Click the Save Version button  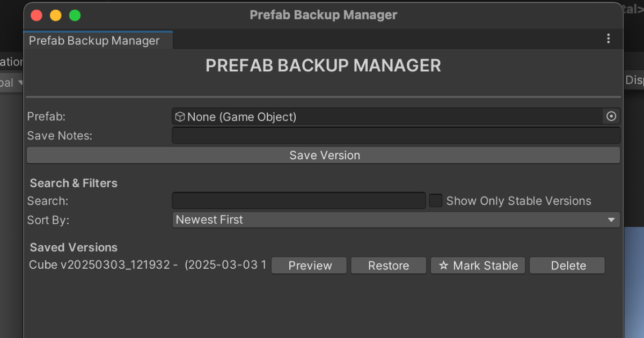coord(323,155)
